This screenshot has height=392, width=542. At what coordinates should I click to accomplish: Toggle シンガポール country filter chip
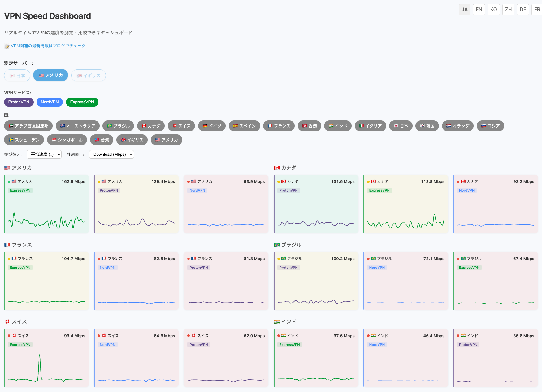pos(67,140)
